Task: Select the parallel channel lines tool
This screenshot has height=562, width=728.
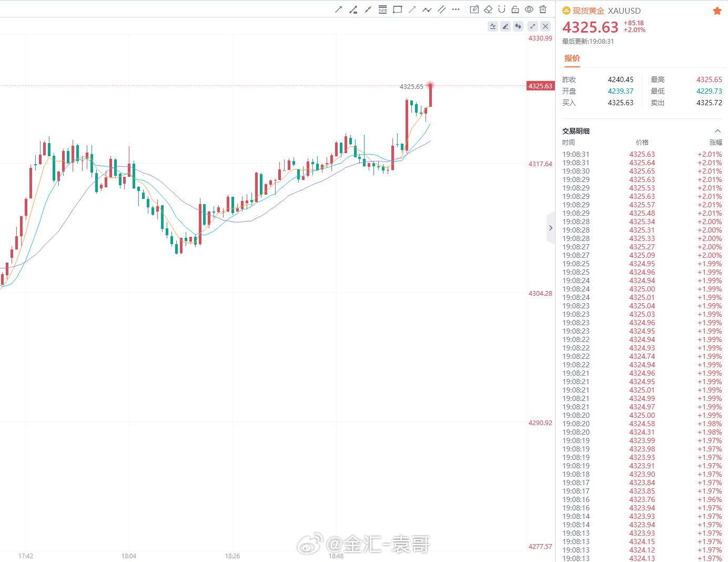Action: [441, 9]
